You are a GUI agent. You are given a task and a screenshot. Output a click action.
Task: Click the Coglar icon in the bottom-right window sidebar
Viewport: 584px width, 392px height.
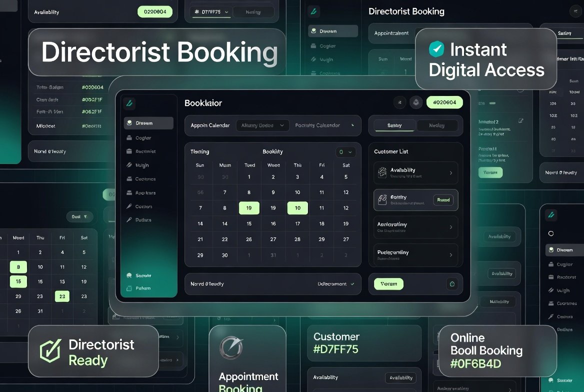click(x=551, y=264)
